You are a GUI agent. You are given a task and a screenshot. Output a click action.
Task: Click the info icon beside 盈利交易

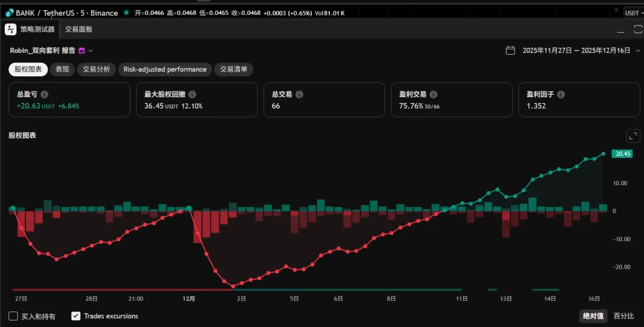pyautogui.click(x=434, y=95)
